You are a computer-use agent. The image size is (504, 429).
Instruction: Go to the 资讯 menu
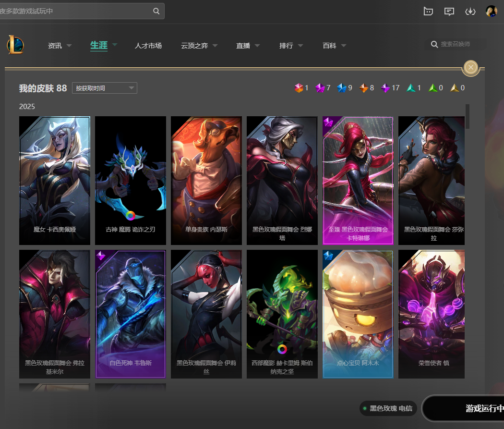(55, 46)
